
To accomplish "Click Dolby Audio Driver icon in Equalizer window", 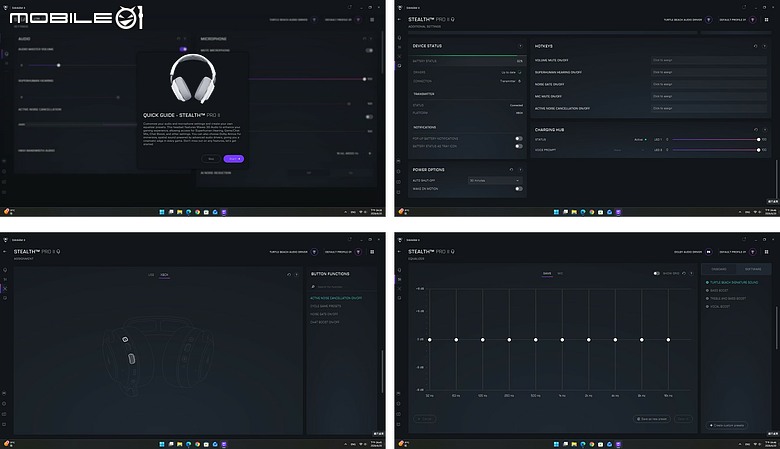I will pos(708,252).
